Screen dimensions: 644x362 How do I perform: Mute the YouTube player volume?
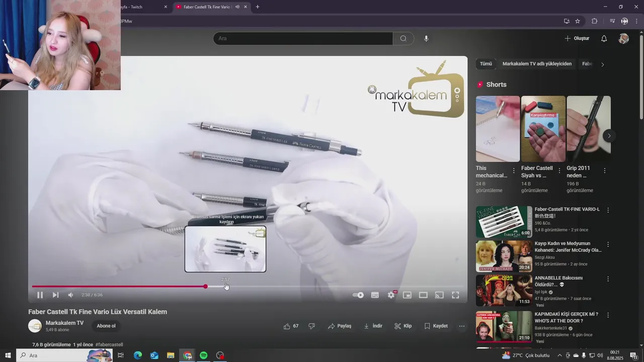click(71, 295)
